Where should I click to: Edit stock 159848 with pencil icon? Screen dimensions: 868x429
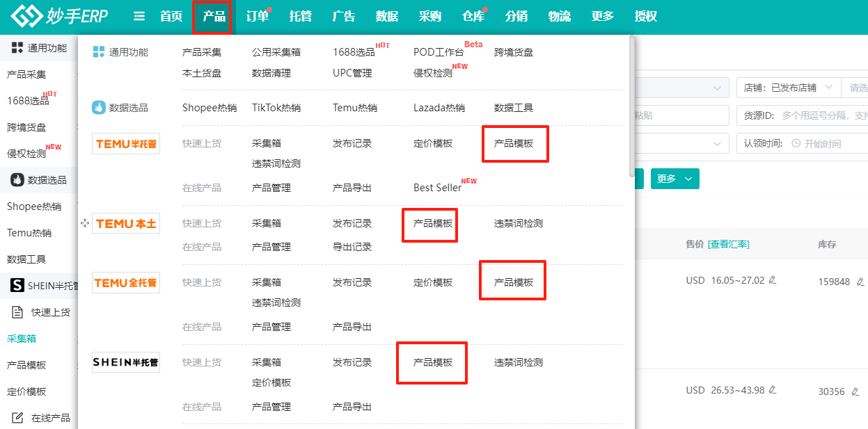pyautogui.click(x=860, y=282)
